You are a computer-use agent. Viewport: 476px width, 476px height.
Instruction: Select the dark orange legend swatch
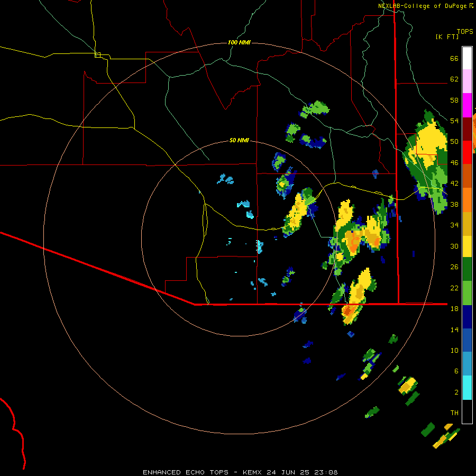[x=467, y=176]
